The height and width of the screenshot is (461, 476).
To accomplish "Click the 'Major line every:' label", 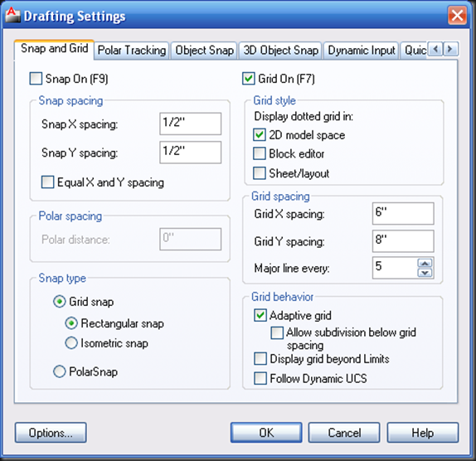I will (292, 269).
